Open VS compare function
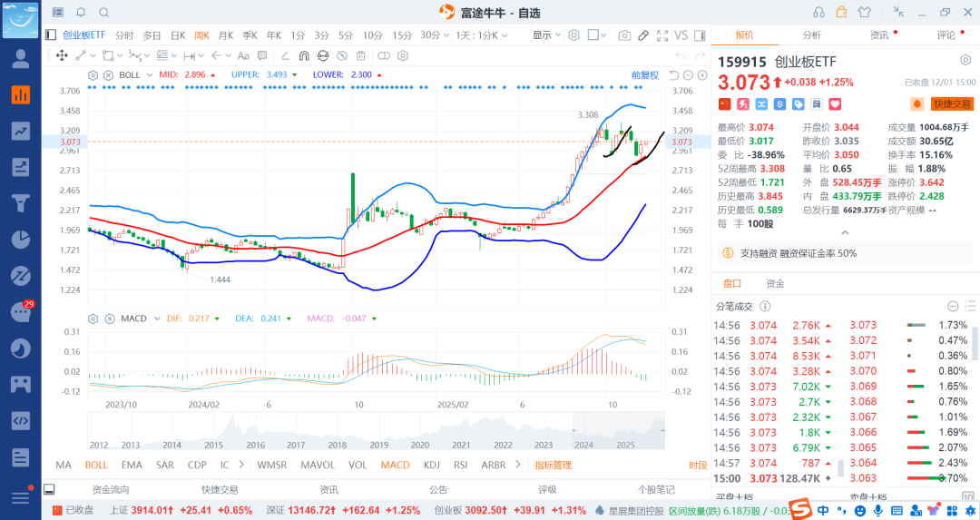Image resolution: width=980 pixels, height=520 pixels. (x=681, y=35)
